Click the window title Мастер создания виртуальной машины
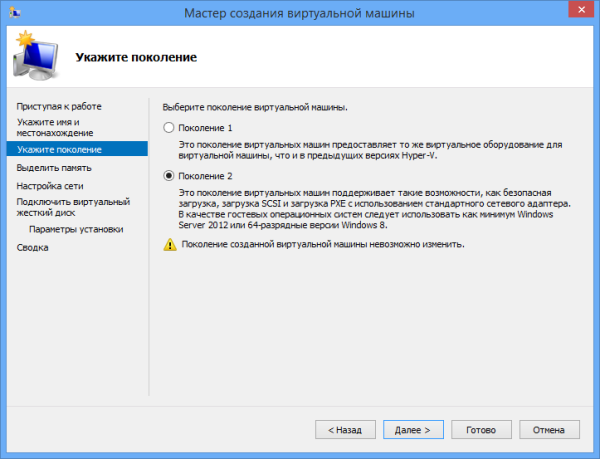600x459 pixels. (x=300, y=13)
